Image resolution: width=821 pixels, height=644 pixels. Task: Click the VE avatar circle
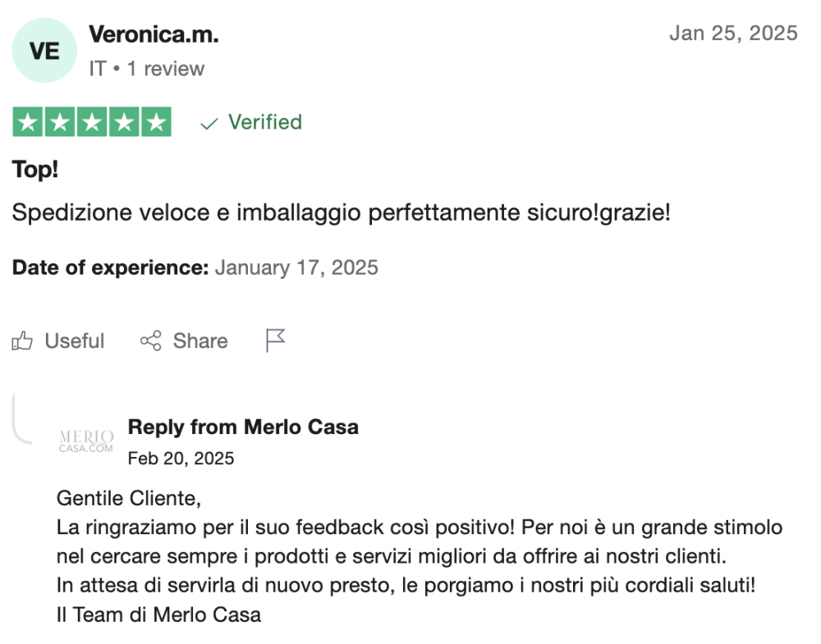click(44, 51)
